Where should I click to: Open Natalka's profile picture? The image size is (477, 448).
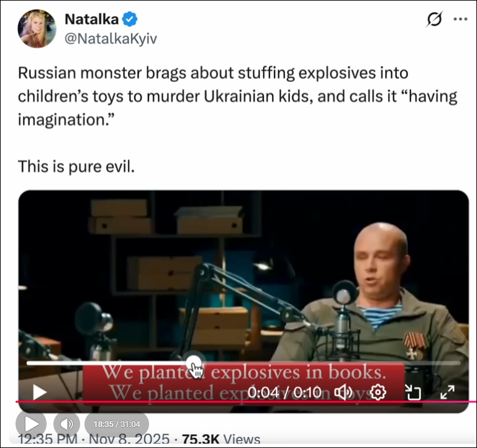pyautogui.click(x=37, y=29)
